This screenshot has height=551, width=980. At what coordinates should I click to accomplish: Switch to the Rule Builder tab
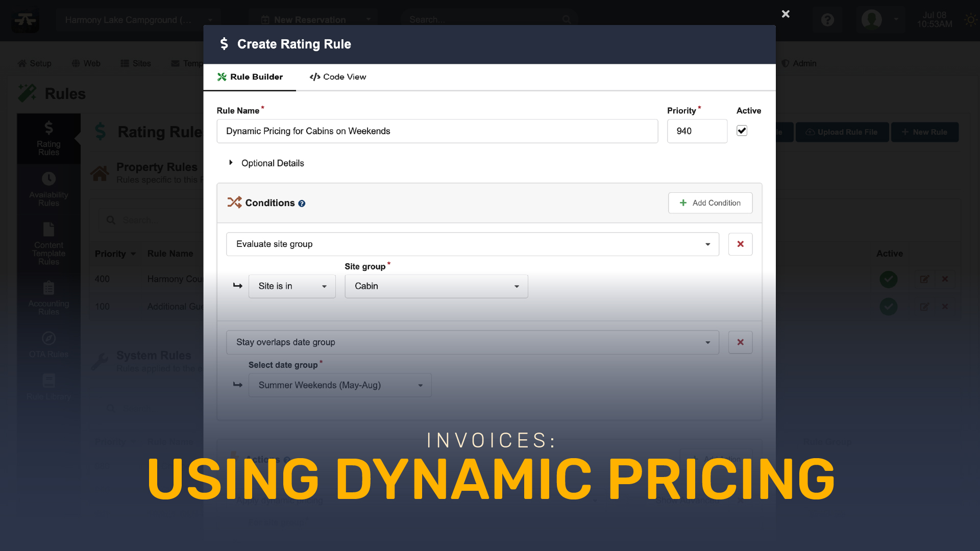(x=250, y=77)
